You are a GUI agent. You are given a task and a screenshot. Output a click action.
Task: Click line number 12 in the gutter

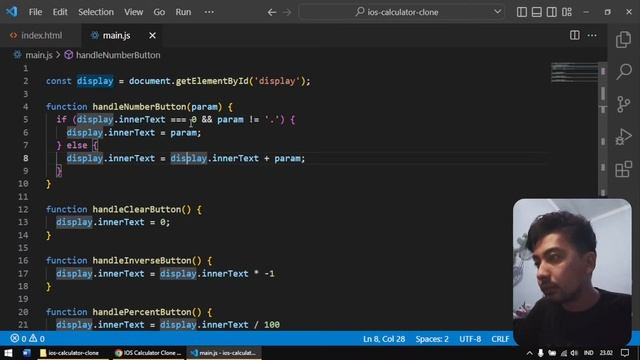pyautogui.click(x=23, y=209)
